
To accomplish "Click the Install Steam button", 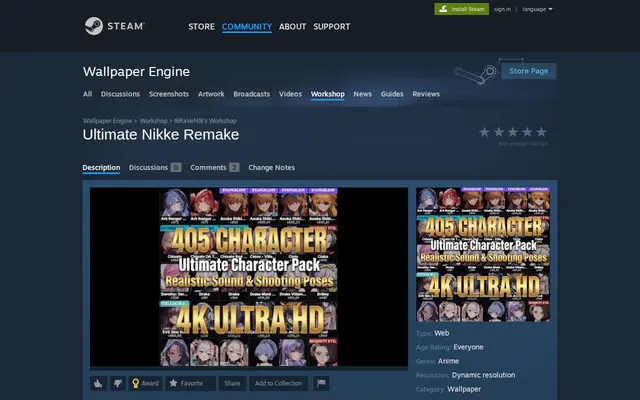I will click(462, 9).
